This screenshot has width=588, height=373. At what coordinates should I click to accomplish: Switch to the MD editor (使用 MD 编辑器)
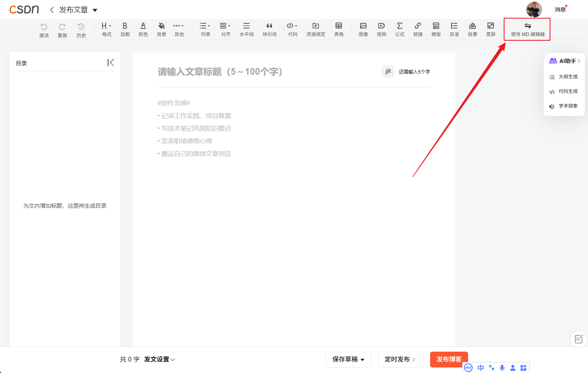[x=527, y=29]
